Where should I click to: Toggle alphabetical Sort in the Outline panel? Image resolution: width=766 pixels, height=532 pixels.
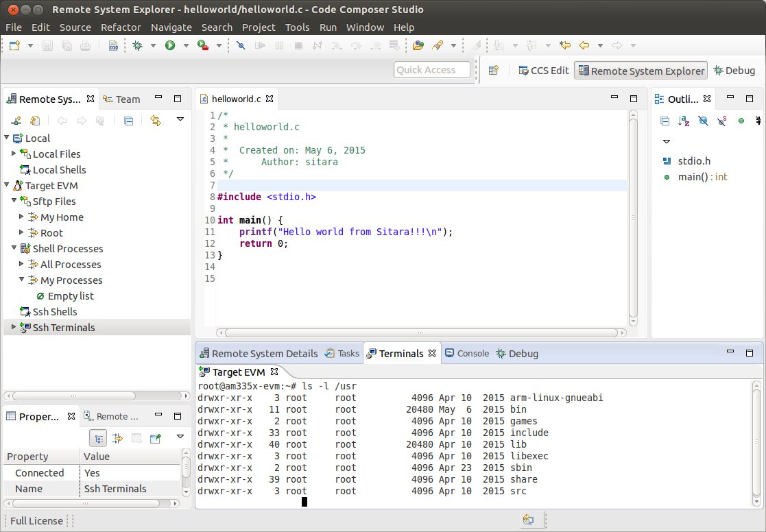click(684, 121)
